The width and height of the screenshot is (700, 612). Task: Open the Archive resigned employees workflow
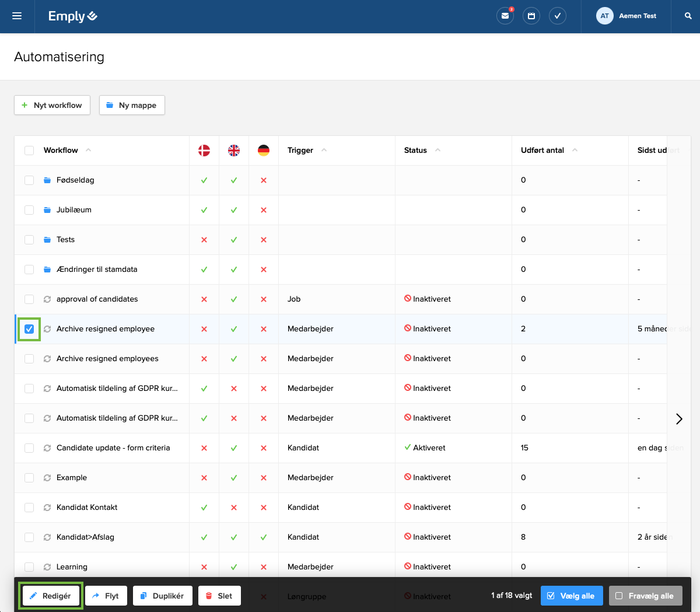108,358
